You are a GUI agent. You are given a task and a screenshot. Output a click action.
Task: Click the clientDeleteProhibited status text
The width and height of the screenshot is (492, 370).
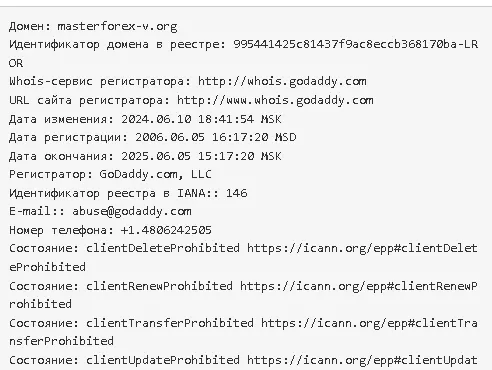pyautogui.click(x=163, y=248)
